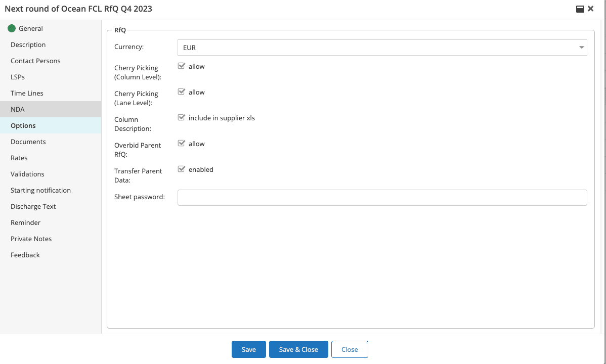
Task: Click the Overbid Parent RfQ: label
Action: [x=138, y=150]
